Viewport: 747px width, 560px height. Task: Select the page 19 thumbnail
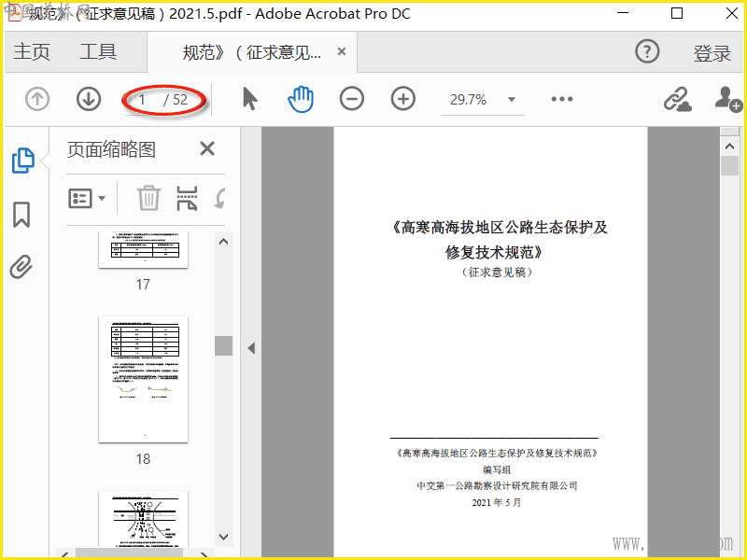(144, 519)
